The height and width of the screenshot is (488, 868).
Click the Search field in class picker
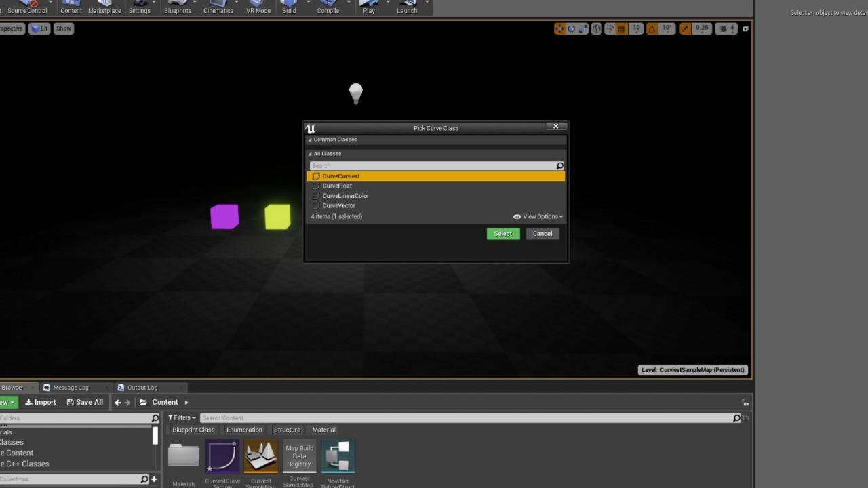[433, 166]
